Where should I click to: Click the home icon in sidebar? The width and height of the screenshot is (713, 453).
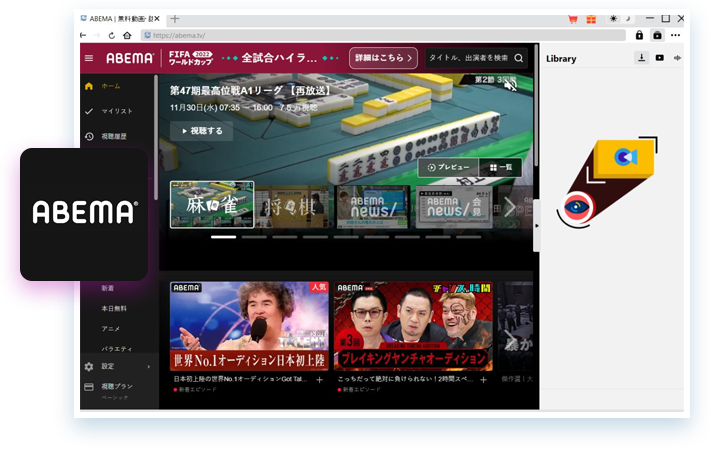[89, 86]
